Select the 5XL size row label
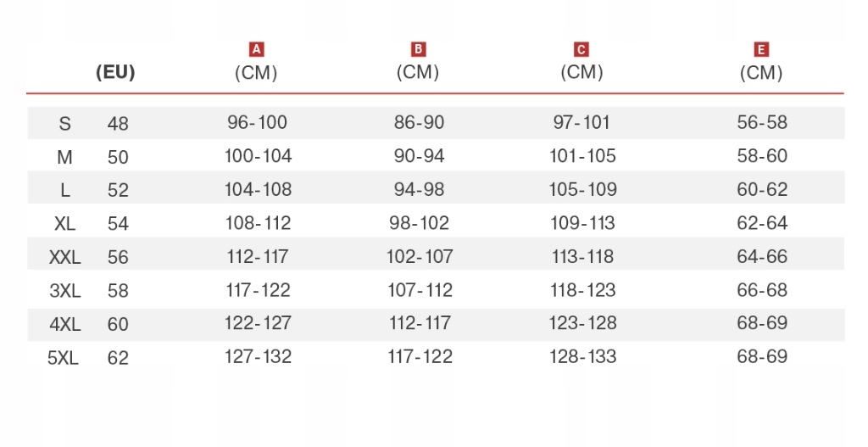Screen dimensions: 868x447 (x=64, y=358)
